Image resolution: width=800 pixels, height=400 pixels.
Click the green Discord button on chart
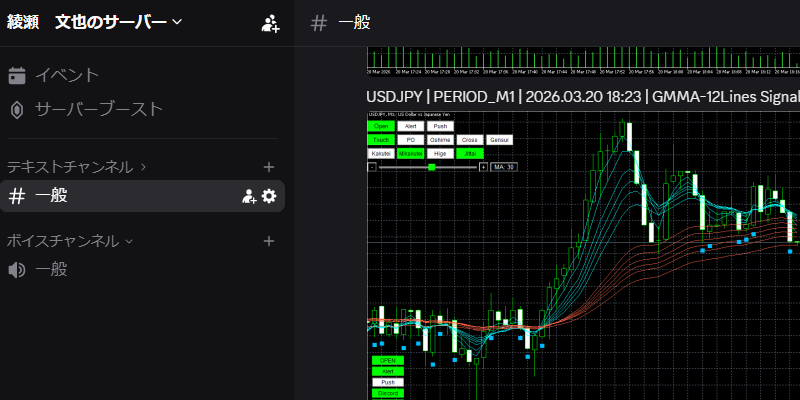coord(386,393)
